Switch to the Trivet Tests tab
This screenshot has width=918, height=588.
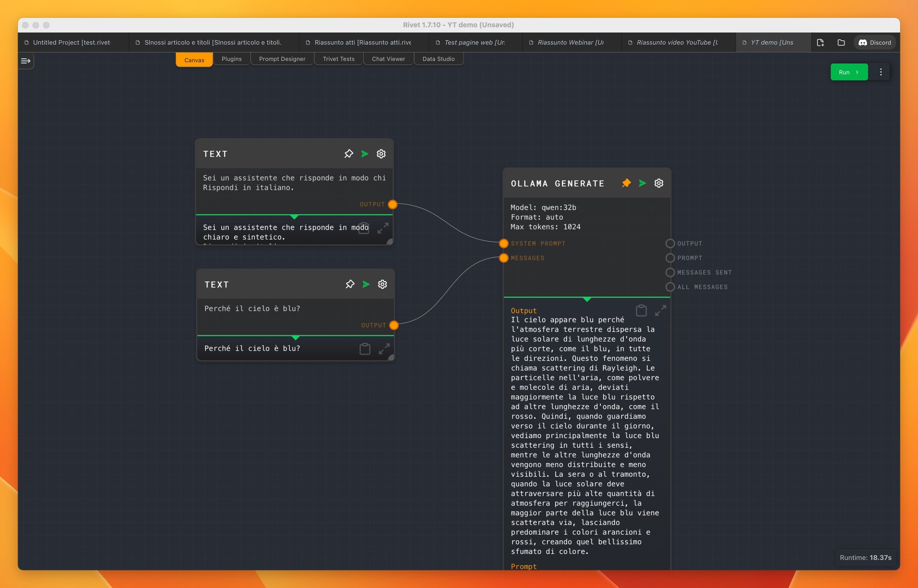339,59
